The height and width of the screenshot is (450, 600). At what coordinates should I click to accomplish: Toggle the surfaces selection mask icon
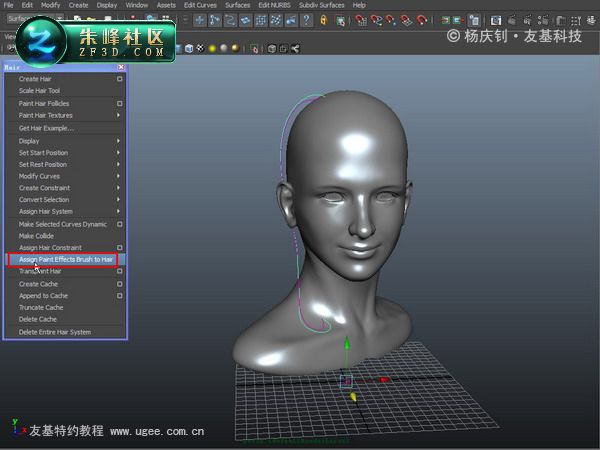point(246,20)
